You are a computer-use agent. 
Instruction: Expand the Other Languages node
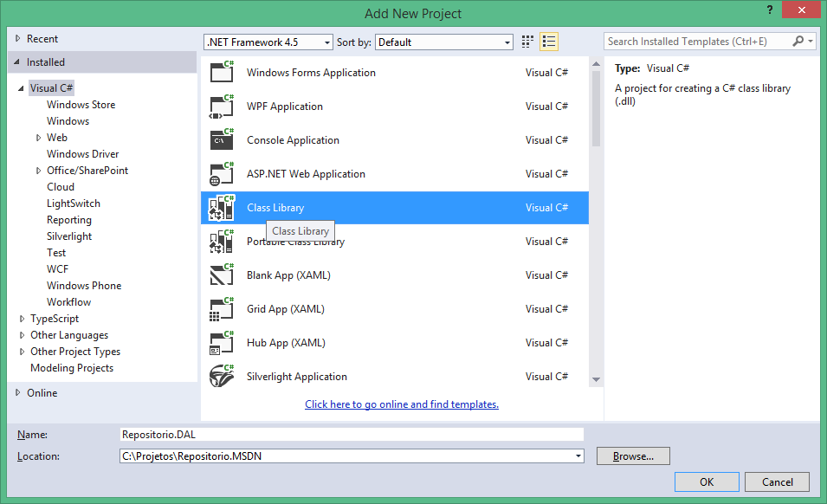pyautogui.click(x=22, y=335)
